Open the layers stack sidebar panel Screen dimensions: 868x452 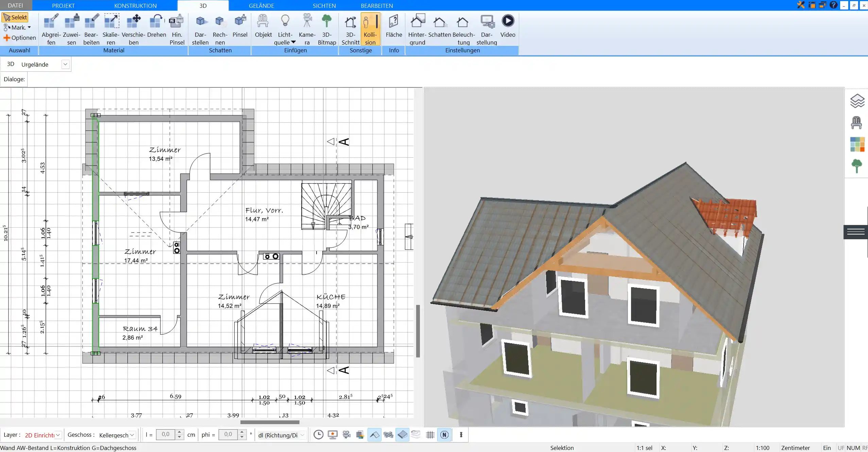[x=857, y=101]
